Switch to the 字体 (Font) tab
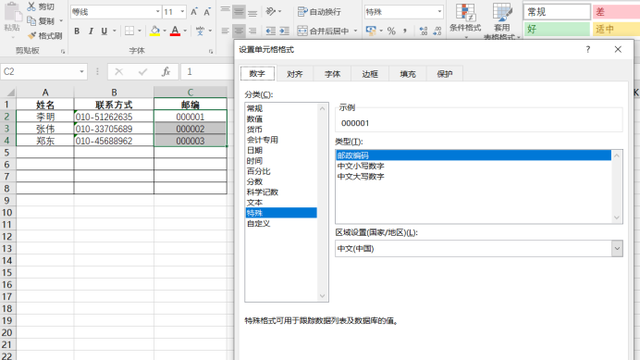 click(x=332, y=74)
